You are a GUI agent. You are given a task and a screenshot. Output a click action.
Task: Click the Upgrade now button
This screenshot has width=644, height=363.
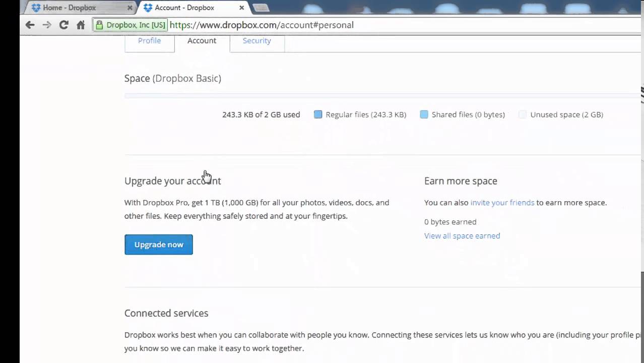[159, 245]
